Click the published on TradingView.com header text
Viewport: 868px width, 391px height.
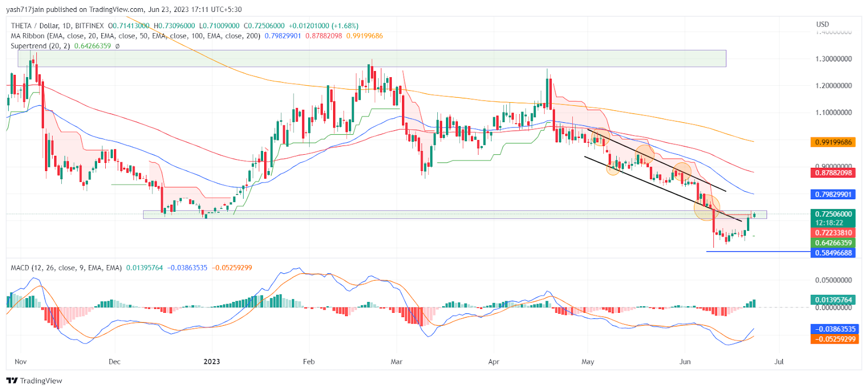coord(95,9)
